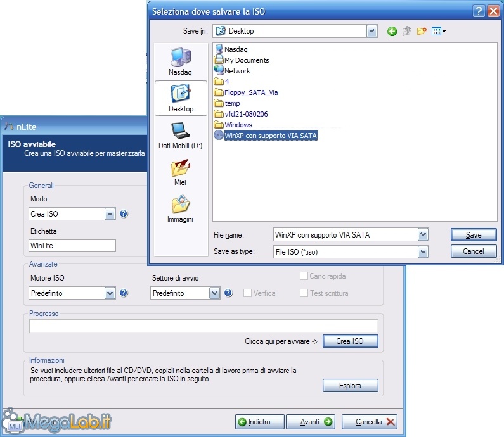
Task: Click the Crea ISO button
Action: 351,341
